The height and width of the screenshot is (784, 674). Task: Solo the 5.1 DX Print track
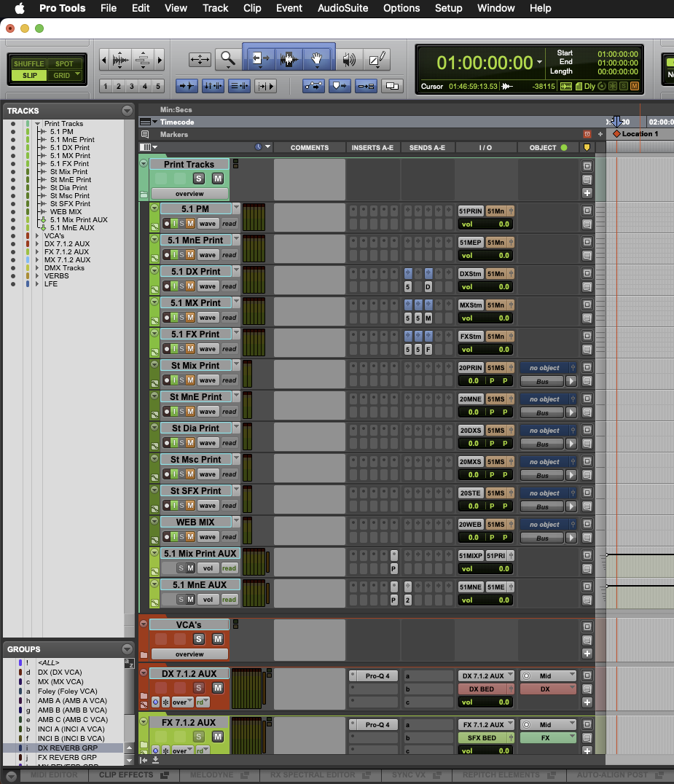point(182,286)
